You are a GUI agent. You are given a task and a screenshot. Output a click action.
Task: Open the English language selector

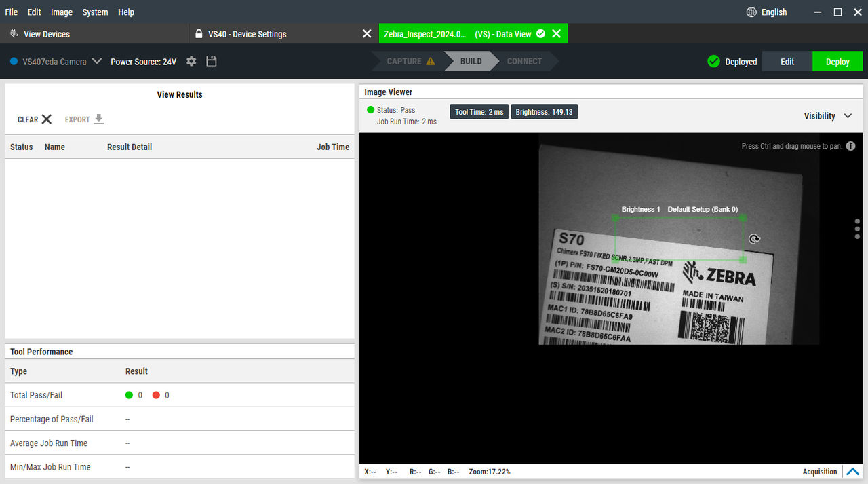(774, 12)
